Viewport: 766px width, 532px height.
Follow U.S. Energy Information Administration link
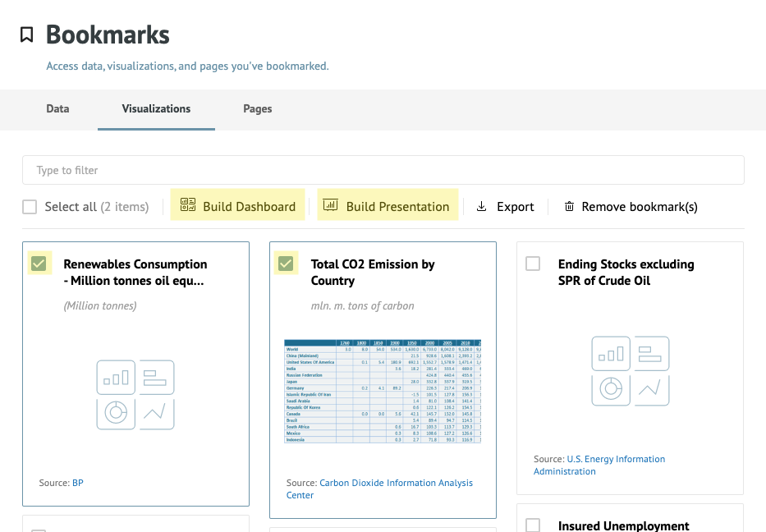coord(616,459)
